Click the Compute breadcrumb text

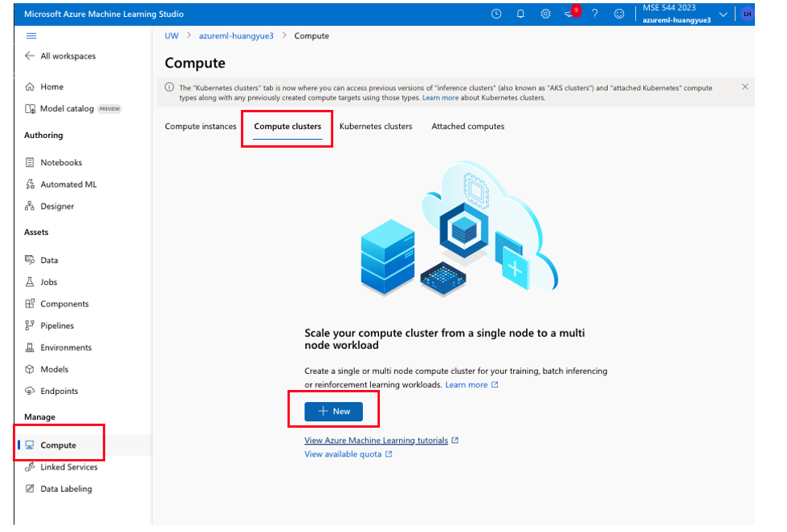[x=312, y=35]
